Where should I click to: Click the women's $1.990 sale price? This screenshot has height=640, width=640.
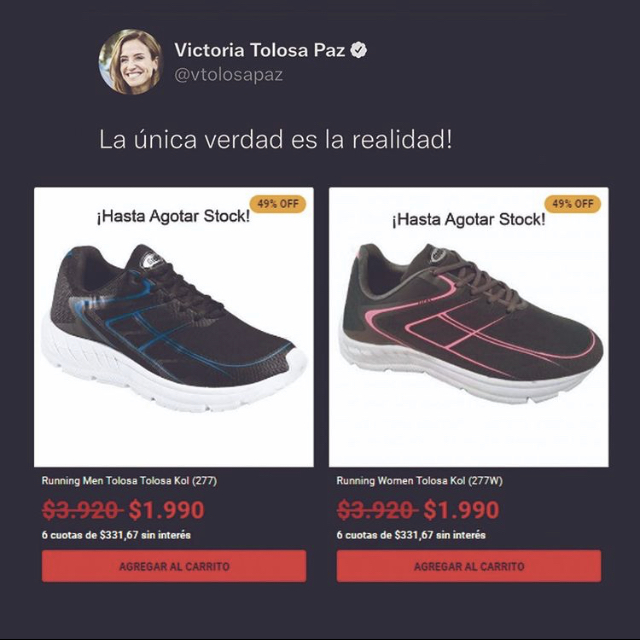pyautogui.click(x=461, y=510)
